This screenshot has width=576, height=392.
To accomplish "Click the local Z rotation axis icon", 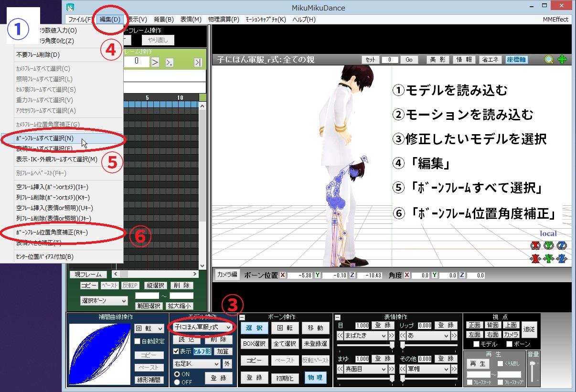I will (x=561, y=245).
